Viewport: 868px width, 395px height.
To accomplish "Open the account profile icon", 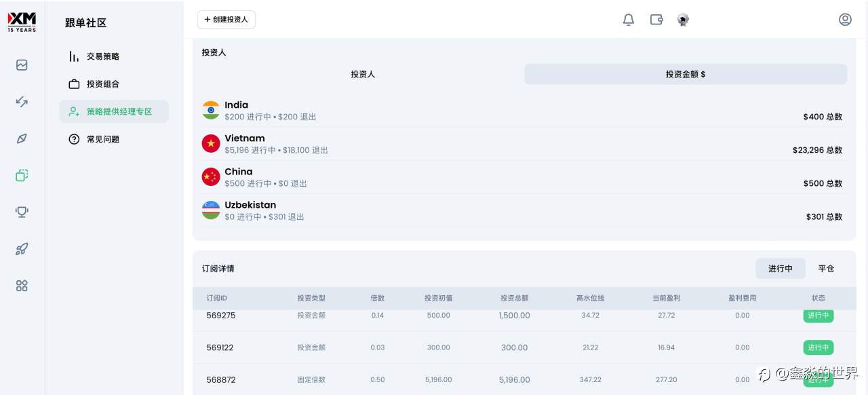I will (845, 20).
